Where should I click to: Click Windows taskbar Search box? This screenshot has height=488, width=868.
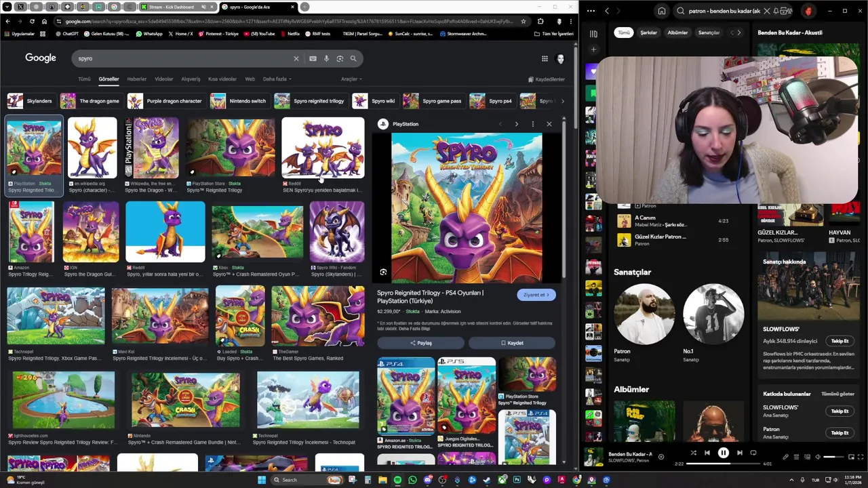point(307,480)
